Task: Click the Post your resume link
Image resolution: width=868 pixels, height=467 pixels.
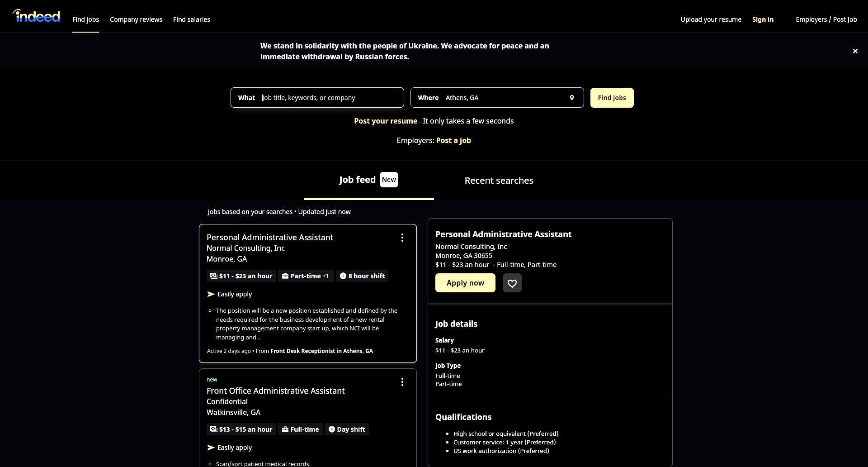Action: 386,121
